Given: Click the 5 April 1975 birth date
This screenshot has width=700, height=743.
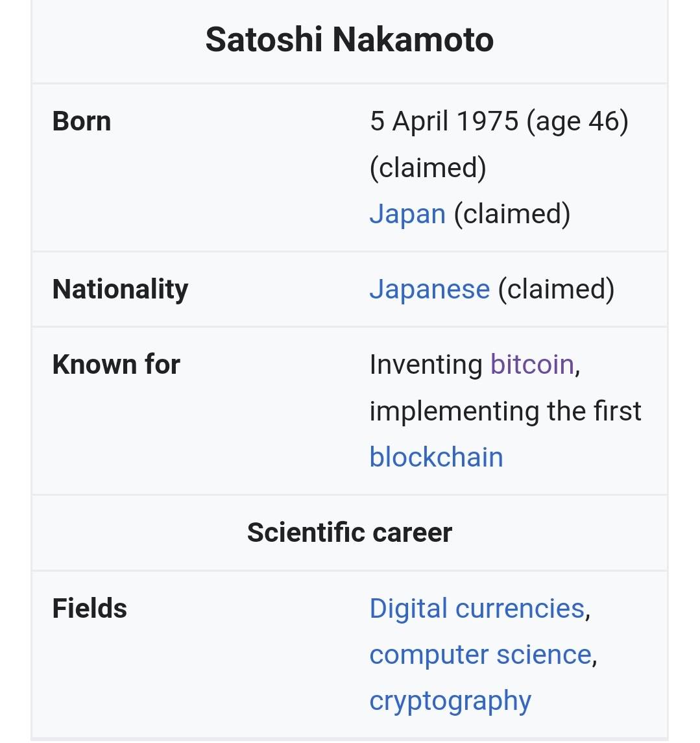Looking at the screenshot, I should [x=444, y=121].
